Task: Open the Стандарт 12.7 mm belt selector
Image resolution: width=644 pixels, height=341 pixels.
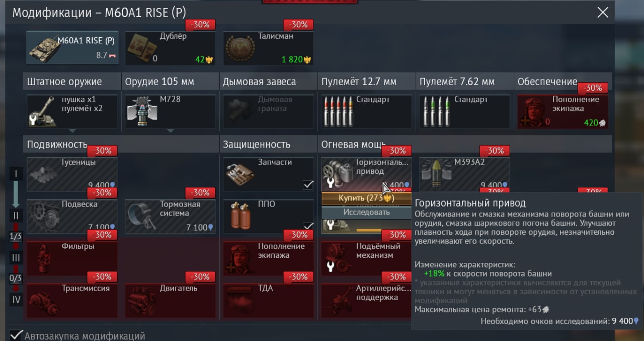Action: pyautogui.click(x=366, y=111)
